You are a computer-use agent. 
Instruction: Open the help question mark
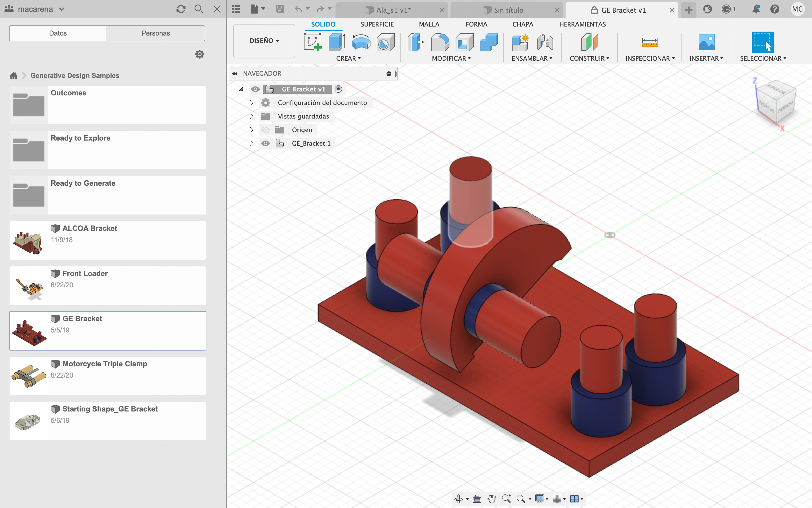(x=775, y=9)
